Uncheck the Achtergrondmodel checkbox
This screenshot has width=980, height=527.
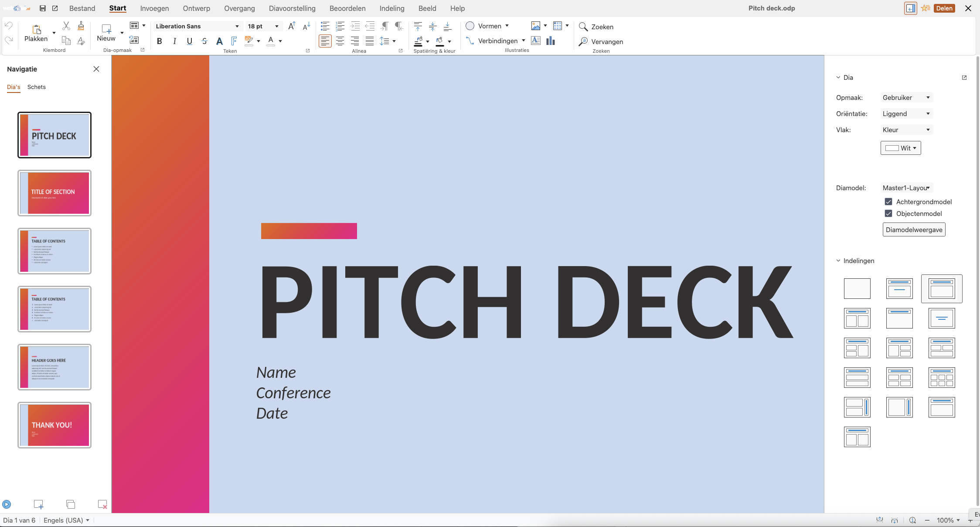pyautogui.click(x=888, y=202)
